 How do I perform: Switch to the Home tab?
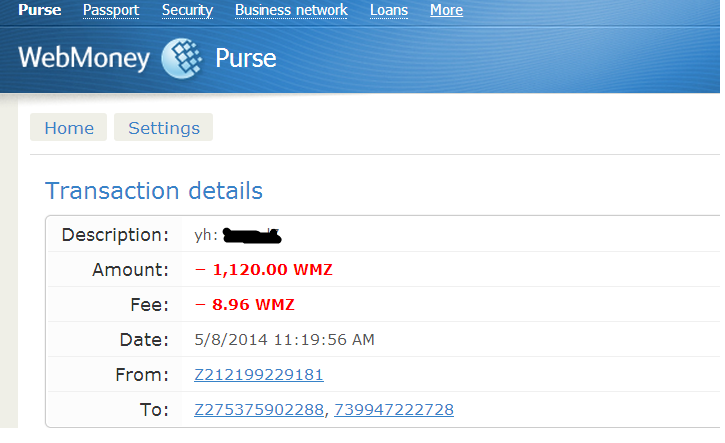coord(68,127)
